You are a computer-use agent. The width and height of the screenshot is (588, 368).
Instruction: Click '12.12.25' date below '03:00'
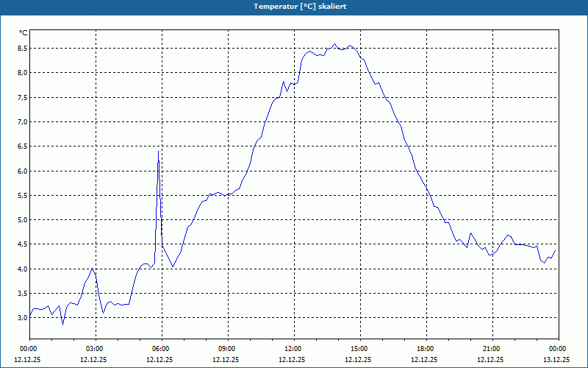click(93, 359)
